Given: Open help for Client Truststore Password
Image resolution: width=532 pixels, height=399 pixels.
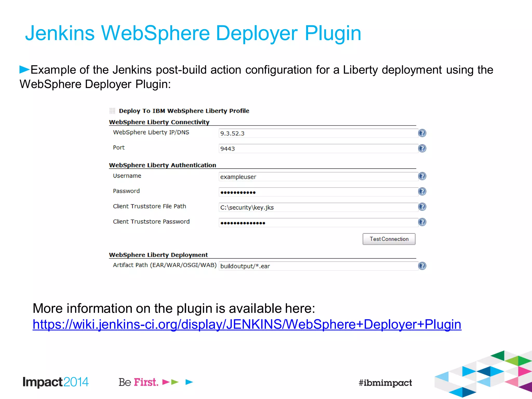Looking at the screenshot, I should pyautogui.click(x=422, y=222).
